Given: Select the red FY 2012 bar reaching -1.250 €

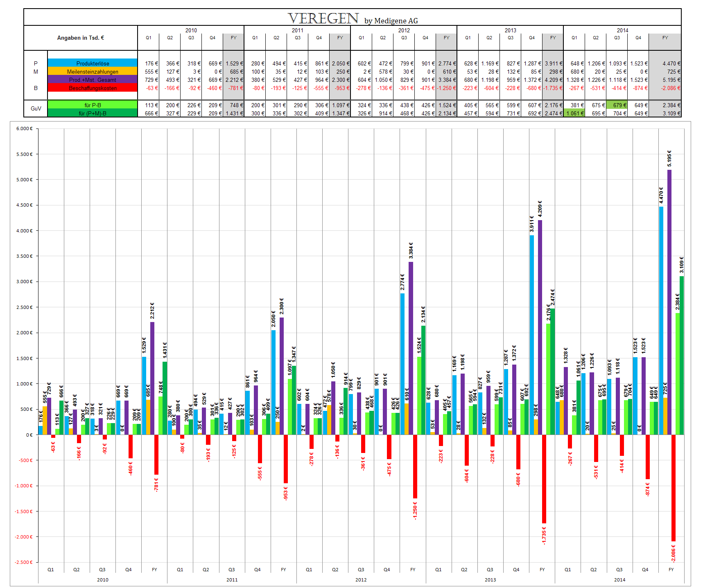Looking at the screenshot, I should [415, 466].
